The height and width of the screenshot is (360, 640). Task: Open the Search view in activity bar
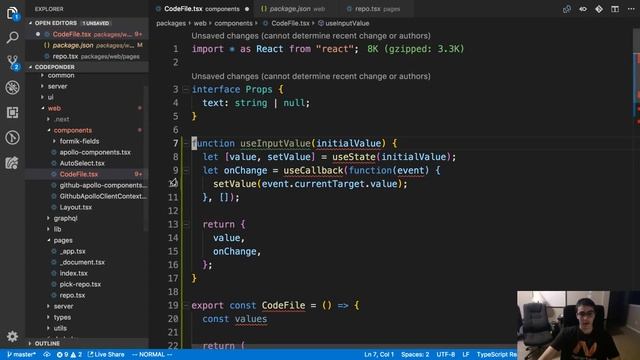pos(12,38)
